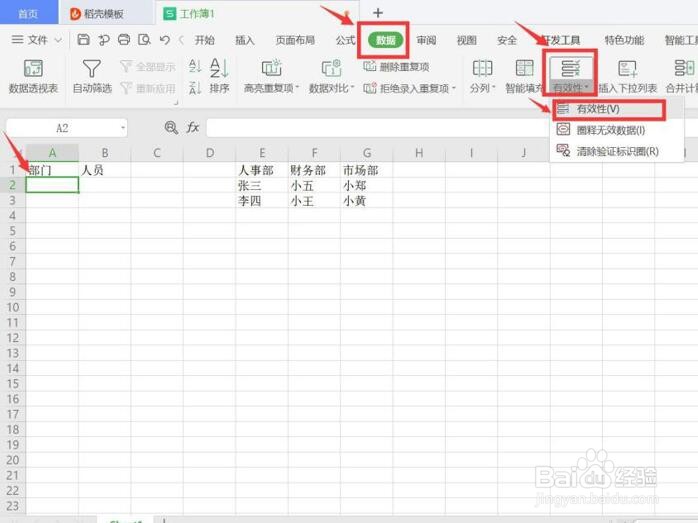Image resolution: width=698 pixels, height=523 pixels.
Task: Click the A2 name box
Action: tap(62, 128)
